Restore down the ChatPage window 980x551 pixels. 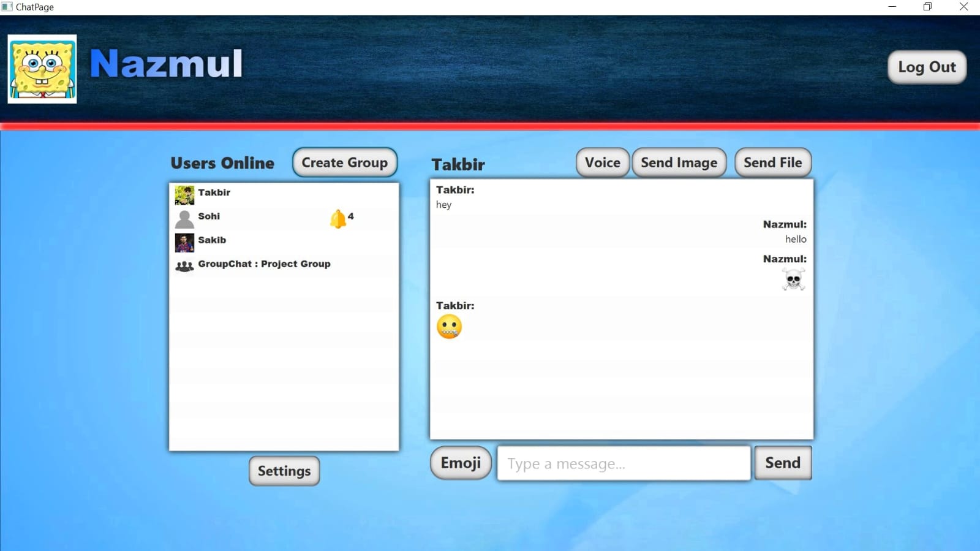[x=927, y=7]
